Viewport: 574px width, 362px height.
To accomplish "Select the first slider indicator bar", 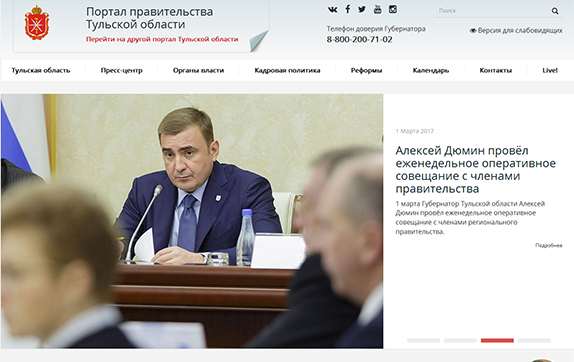I will (424, 340).
